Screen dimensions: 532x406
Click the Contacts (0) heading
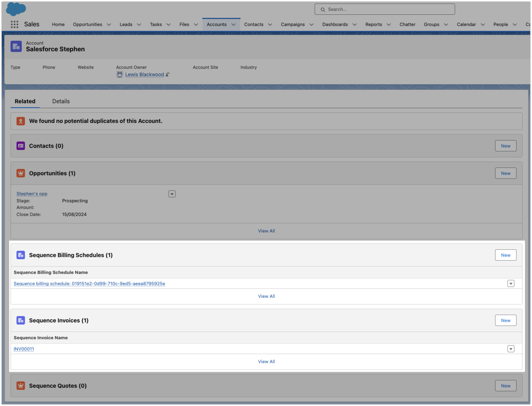click(46, 146)
